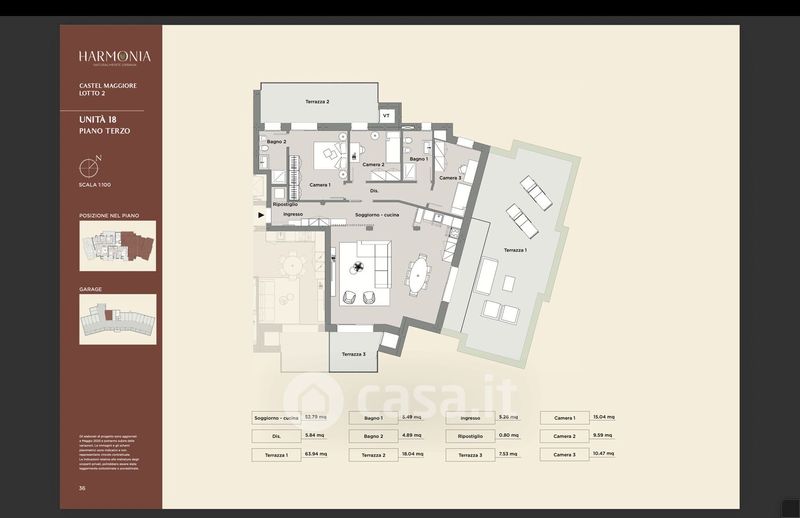Image resolution: width=800 pixels, height=518 pixels.
Task: Click the Terrazza 2 area on plan
Action: (318, 103)
